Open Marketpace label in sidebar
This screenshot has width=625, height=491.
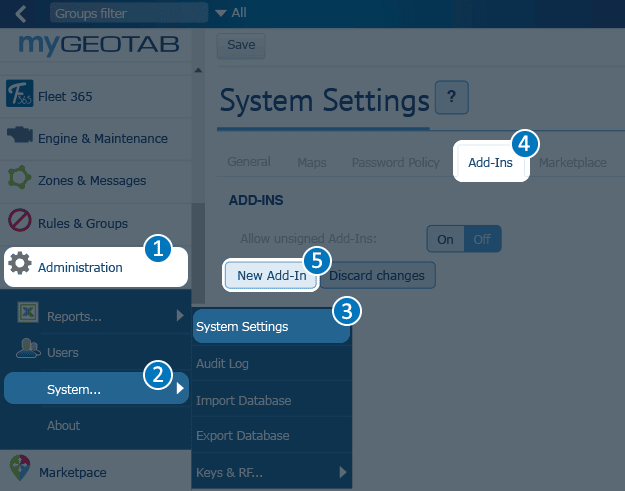pyautogui.click(x=73, y=472)
